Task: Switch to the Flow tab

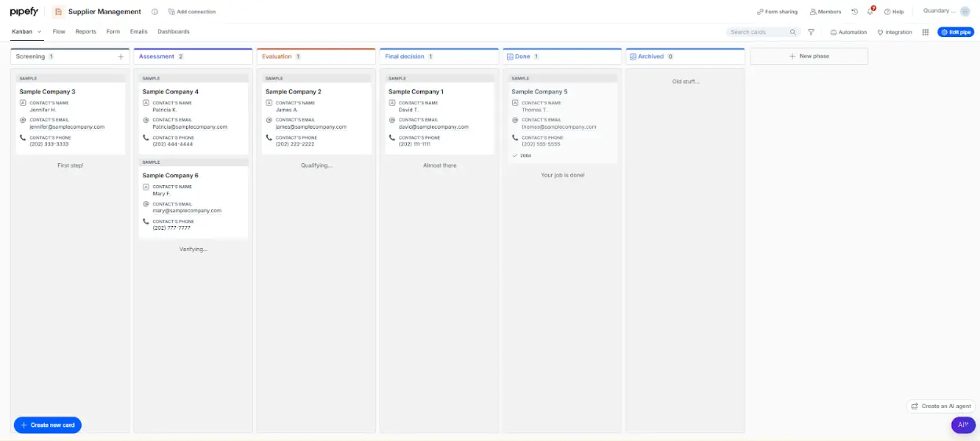Action: click(x=59, y=31)
